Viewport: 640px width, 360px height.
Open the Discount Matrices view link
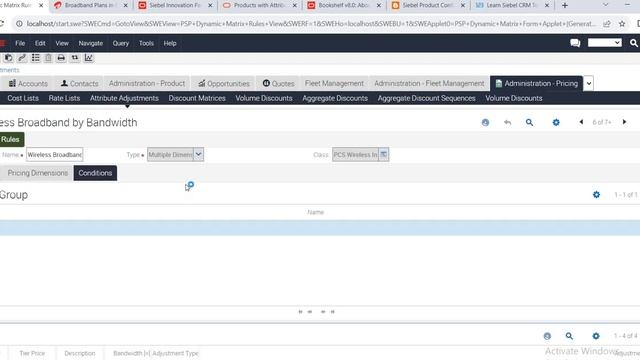point(197,98)
